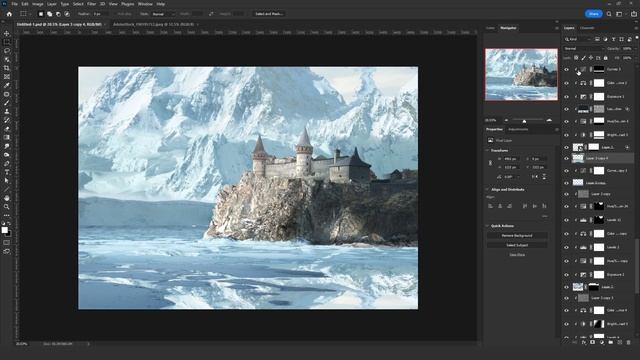Open the layer style fx menu

[584, 342]
